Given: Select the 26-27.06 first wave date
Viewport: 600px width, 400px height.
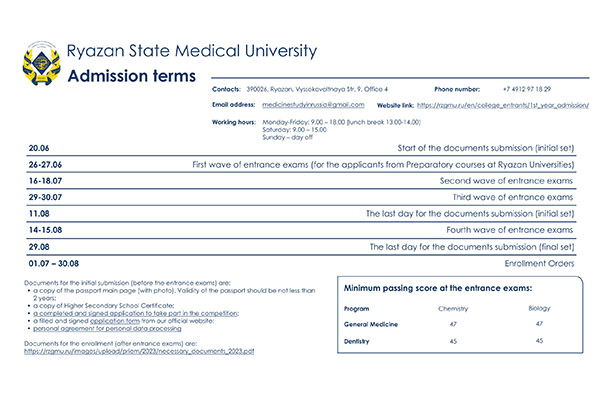Looking at the screenshot, I should 47,163.
